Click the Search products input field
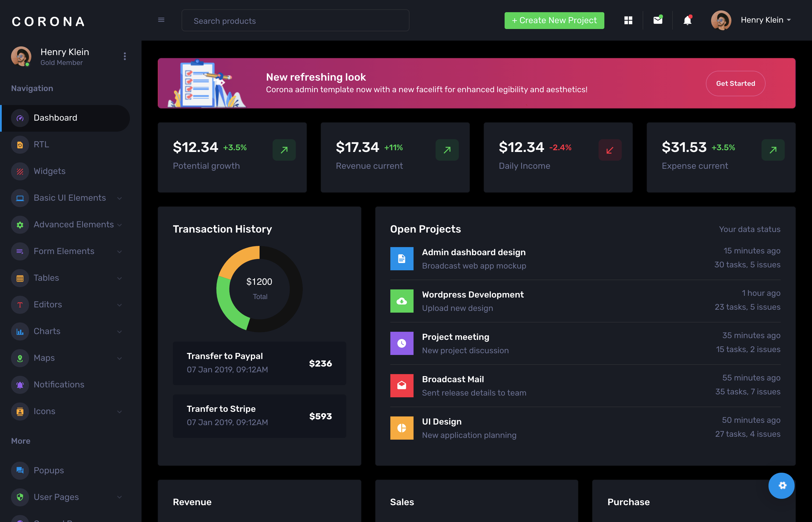This screenshot has width=812, height=522. (x=295, y=20)
